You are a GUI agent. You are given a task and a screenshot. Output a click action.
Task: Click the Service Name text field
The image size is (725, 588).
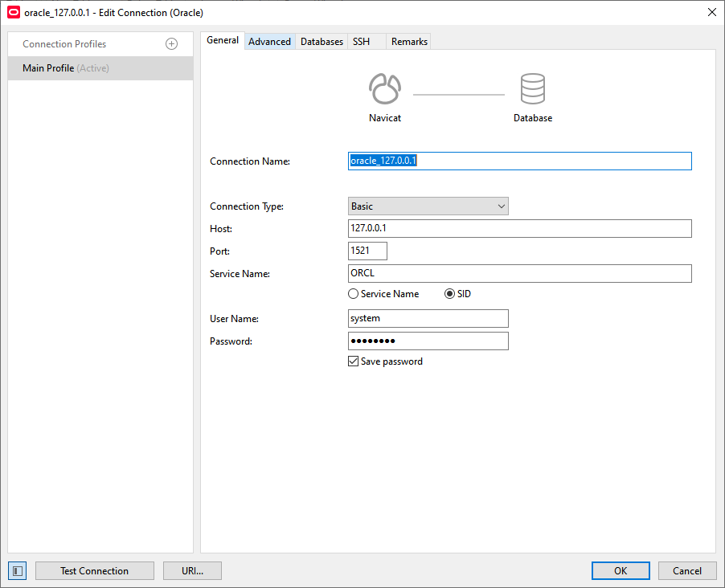click(520, 273)
